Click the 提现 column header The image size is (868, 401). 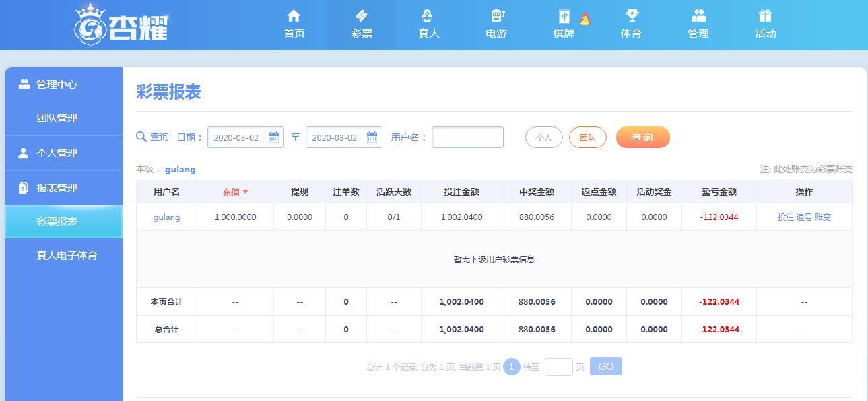300,192
